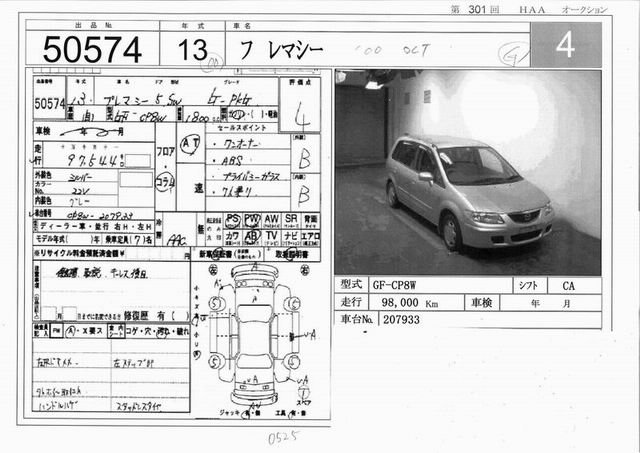Click the AW equipment box

click(271, 221)
